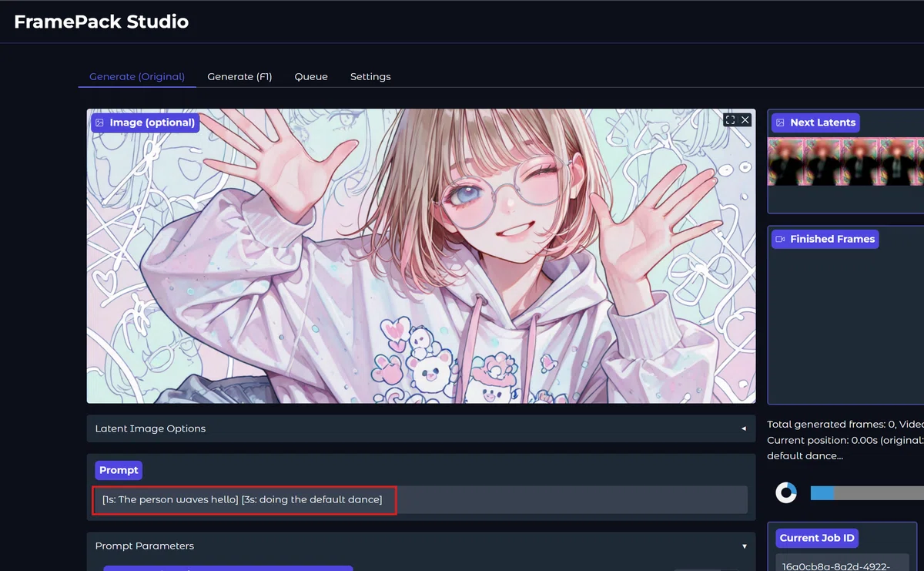Click the Latent Image Options arrow indicator
The height and width of the screenshot is (571, 924).
pyautogui.click(x=744, y=428)
